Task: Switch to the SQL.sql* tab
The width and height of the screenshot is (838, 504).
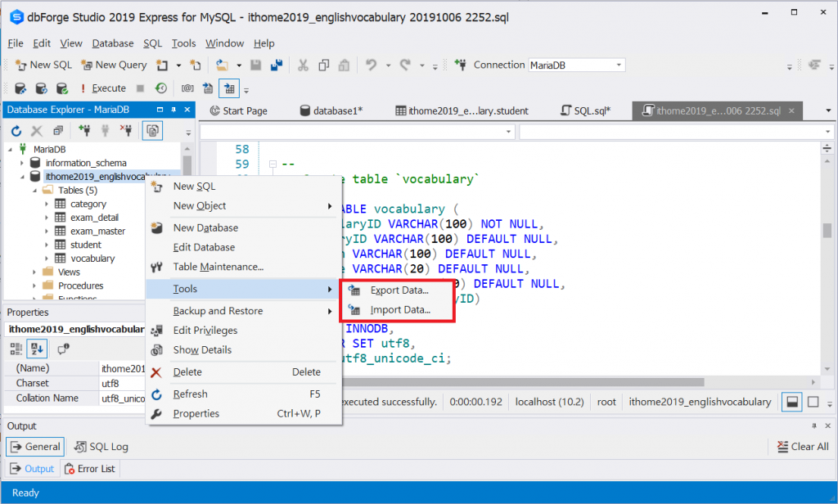Action: coord(586,110)
